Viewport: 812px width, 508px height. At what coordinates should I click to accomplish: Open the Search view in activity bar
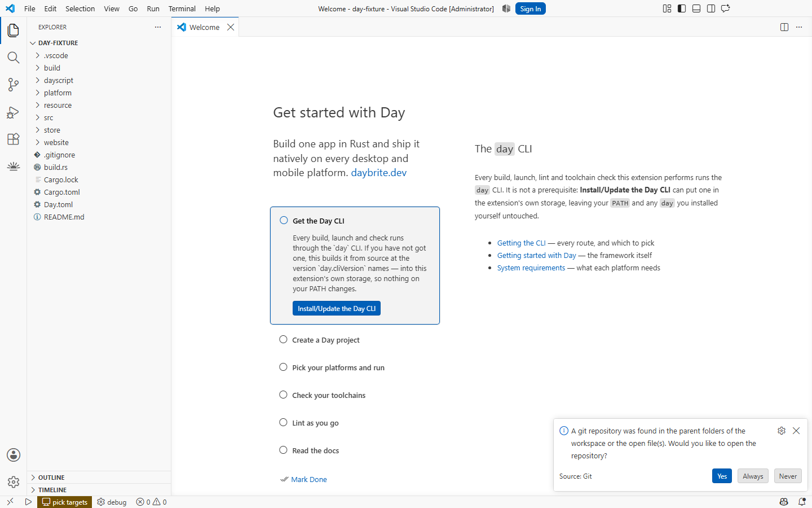[x=14, y=58]
